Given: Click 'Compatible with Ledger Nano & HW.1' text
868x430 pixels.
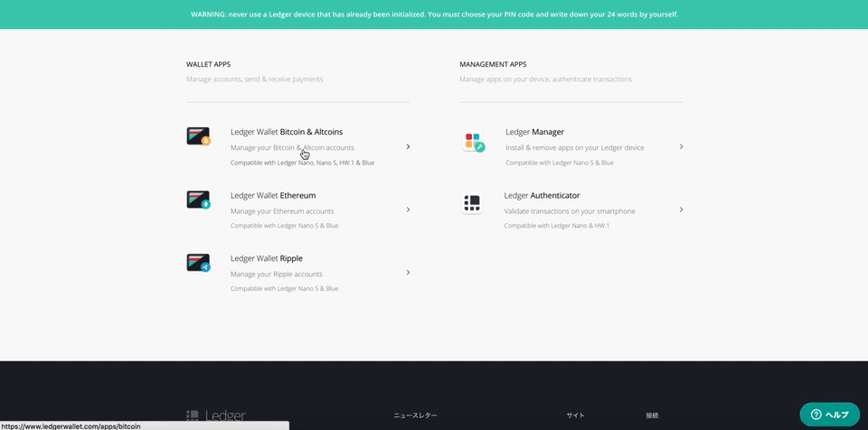Looking at the screenshot, I should [556, 226].
